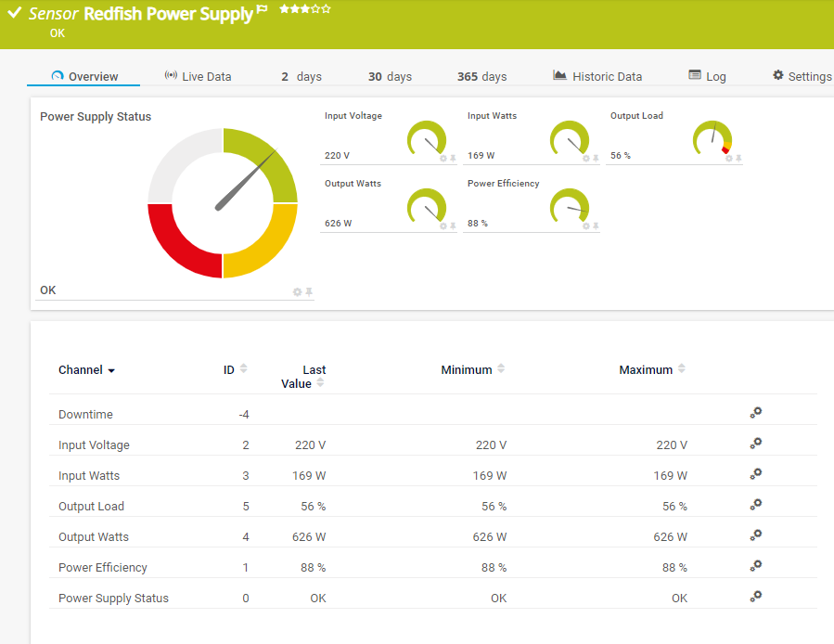Screen dimensions: 834x644
Task: Open gear settings on Power Supply Status gauge
Action: coord(297,292)
